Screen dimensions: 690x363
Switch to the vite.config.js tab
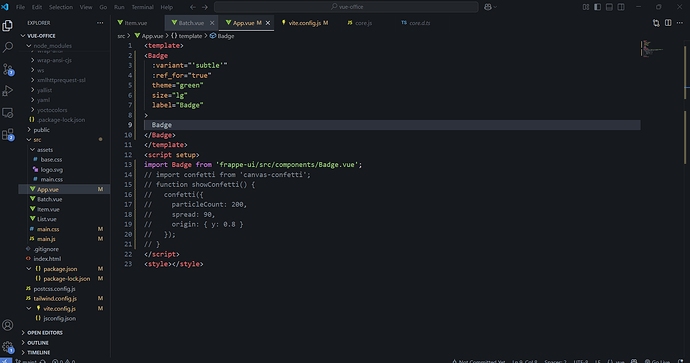[x=305, y=23]
